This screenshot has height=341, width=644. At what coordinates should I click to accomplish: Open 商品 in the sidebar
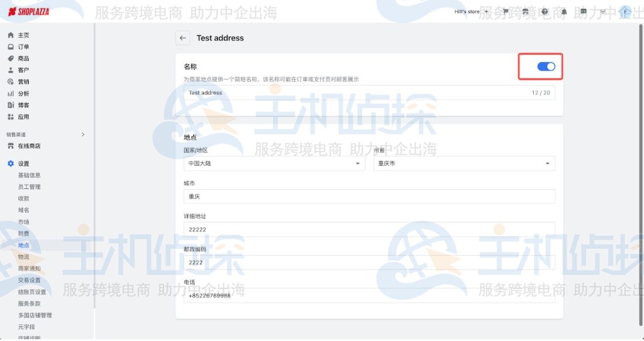[x=23, y=58]
